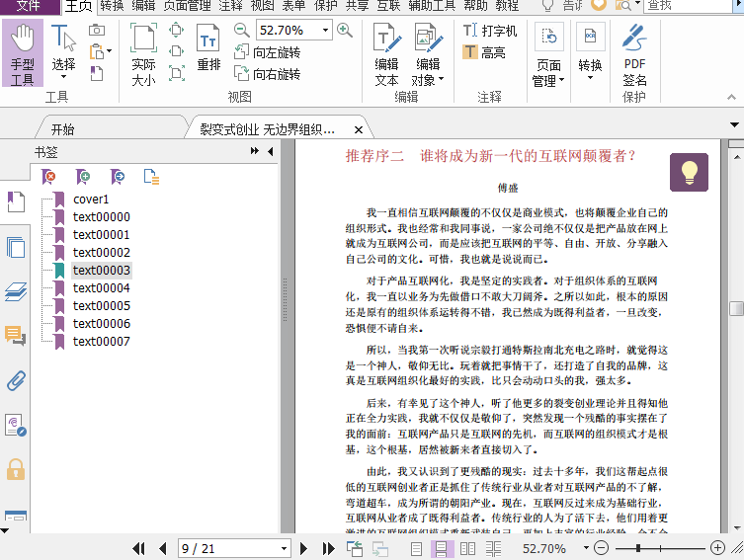Close the 裂变式创业 document tab
This screenshot has width=744, height=560.
pos(359,129)
